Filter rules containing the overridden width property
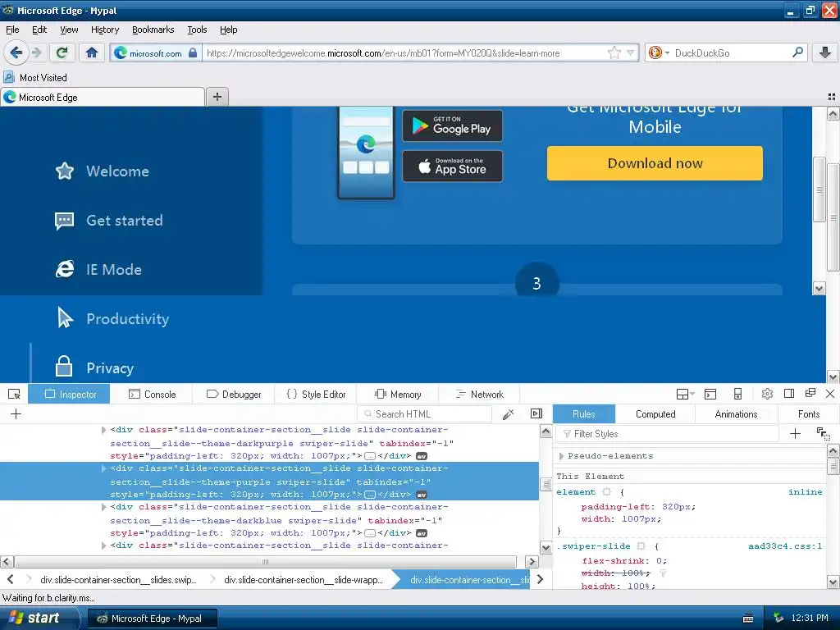This screenshot has height=630, width=840. point(663,573)
